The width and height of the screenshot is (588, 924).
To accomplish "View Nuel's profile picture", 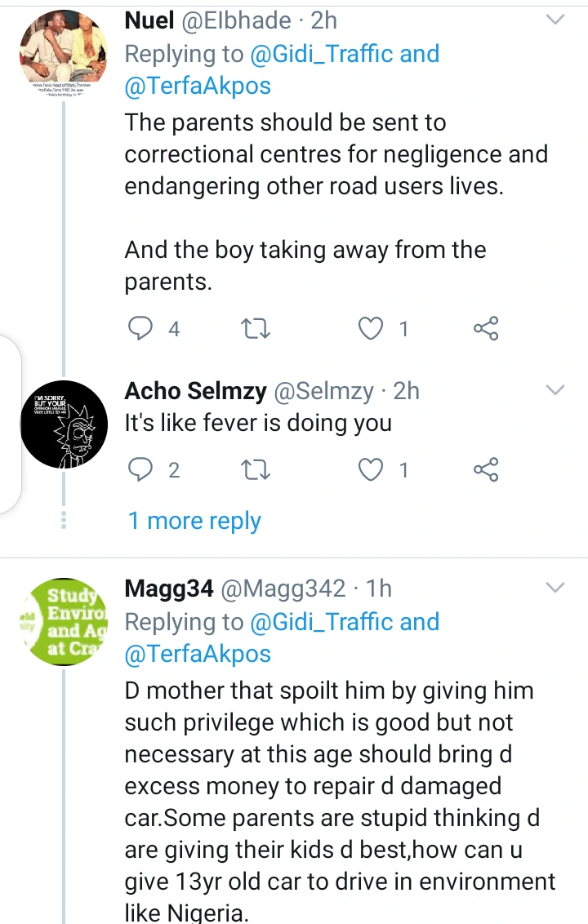I will (63, 53).
